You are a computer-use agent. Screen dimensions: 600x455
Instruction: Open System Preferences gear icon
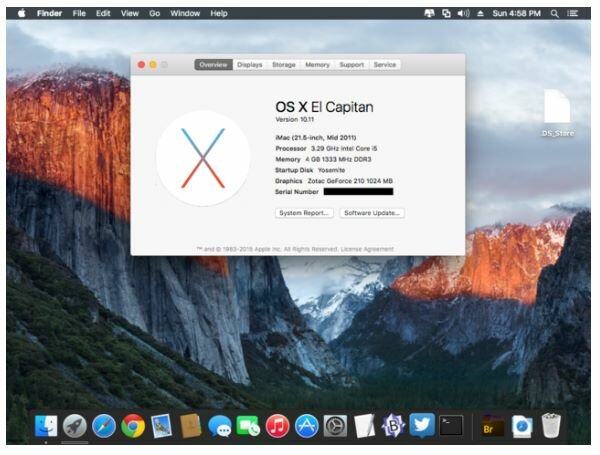pyautogui.click(x=336, y=426)
